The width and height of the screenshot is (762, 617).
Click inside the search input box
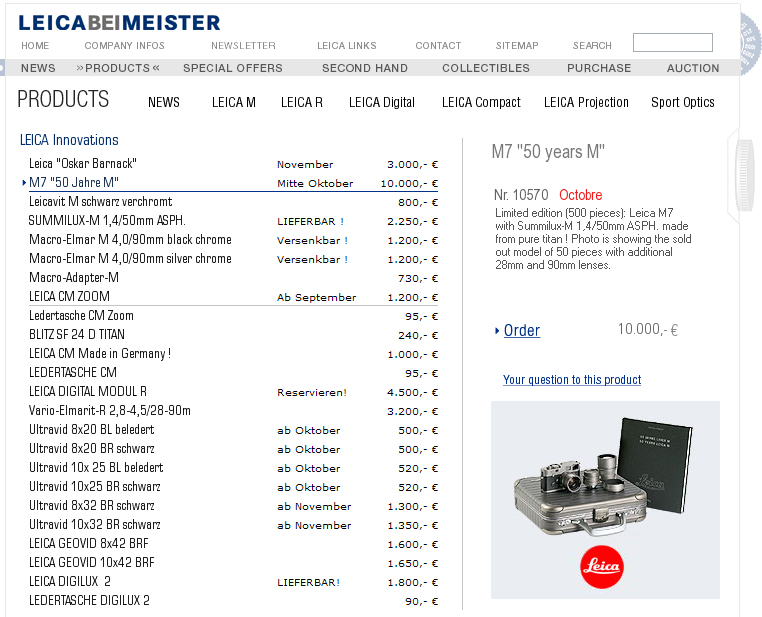672,43
